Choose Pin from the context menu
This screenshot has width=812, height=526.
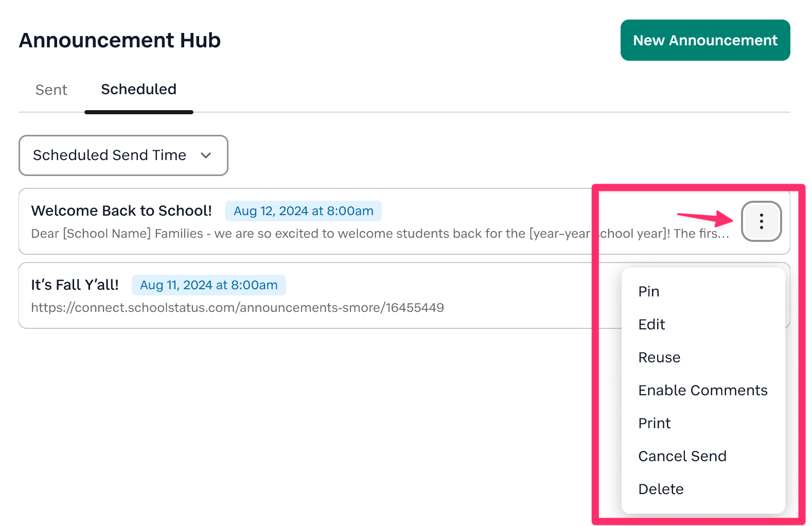(x=648, y=291)
